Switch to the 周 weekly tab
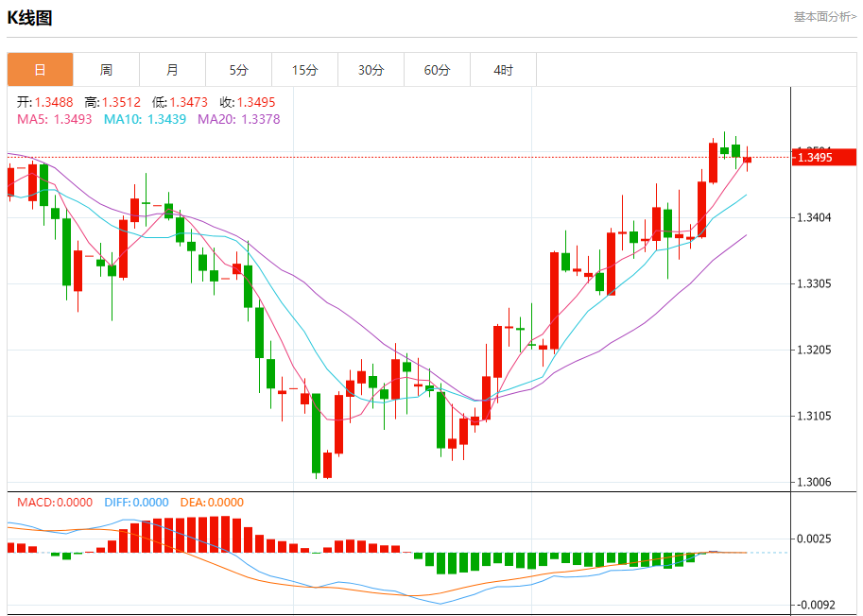The width and height of the screenshot is (863, 616). tap(106, 70)
